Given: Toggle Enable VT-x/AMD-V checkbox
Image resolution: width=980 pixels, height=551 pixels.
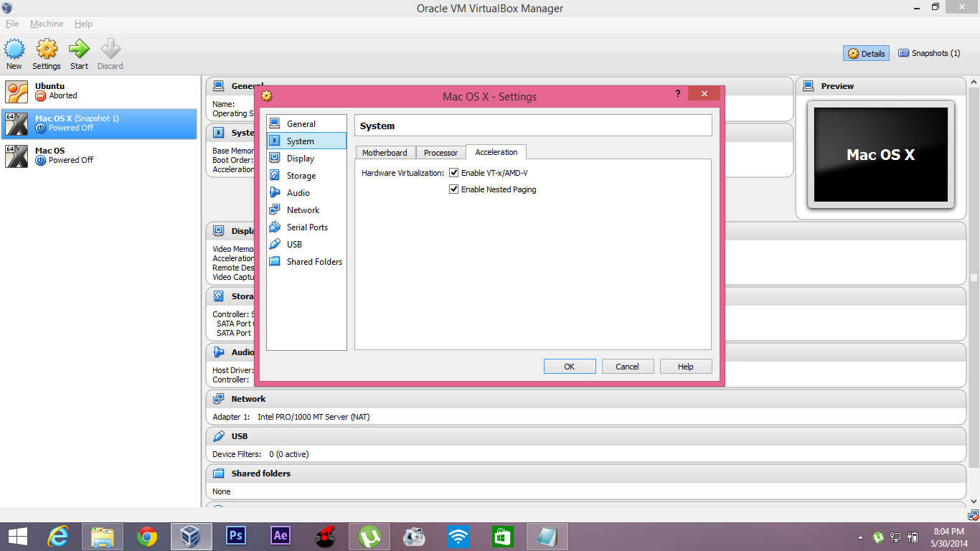Looking at the screenshot, I should [453, 173].
